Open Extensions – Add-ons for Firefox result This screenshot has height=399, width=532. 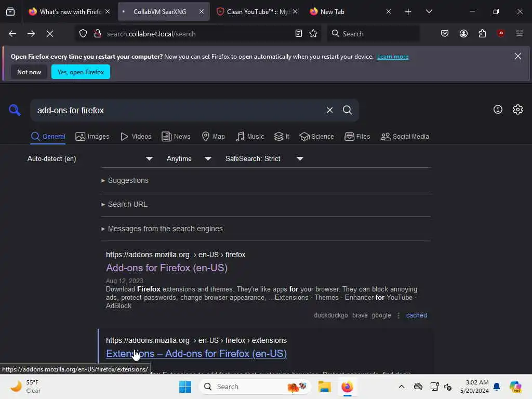pos(196,353)
